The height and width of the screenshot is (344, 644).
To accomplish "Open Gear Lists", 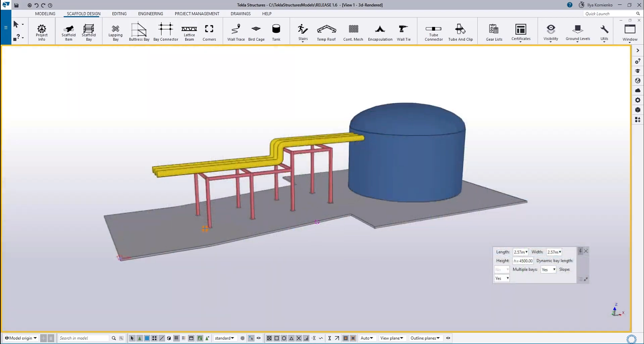I will (494, 32).
